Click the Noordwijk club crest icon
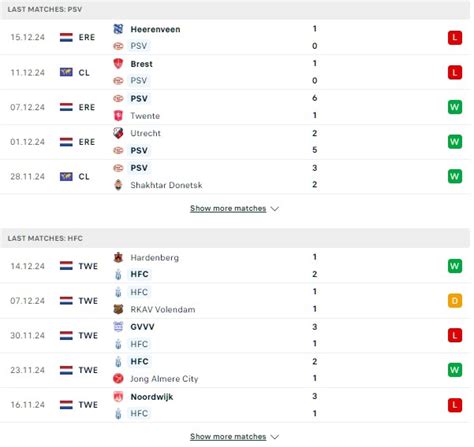The width and height of the screenshot is (474, 447). tap(118, 397)
